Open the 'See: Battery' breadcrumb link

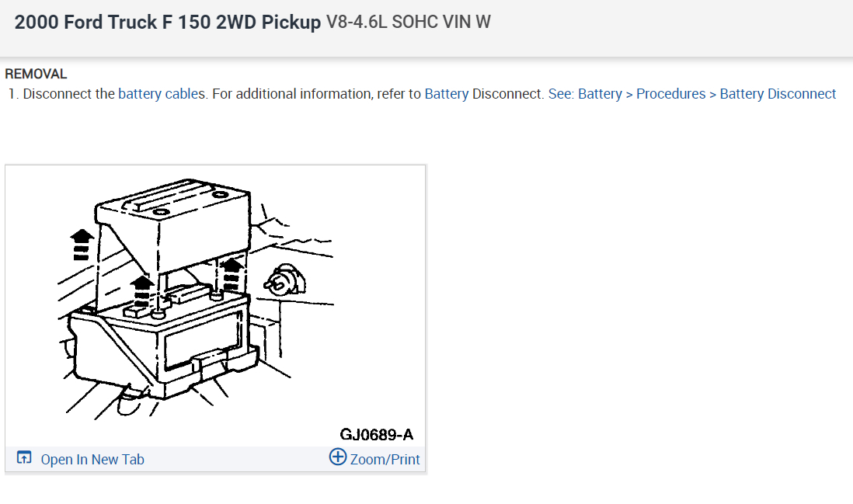click(x=584, y=94)
